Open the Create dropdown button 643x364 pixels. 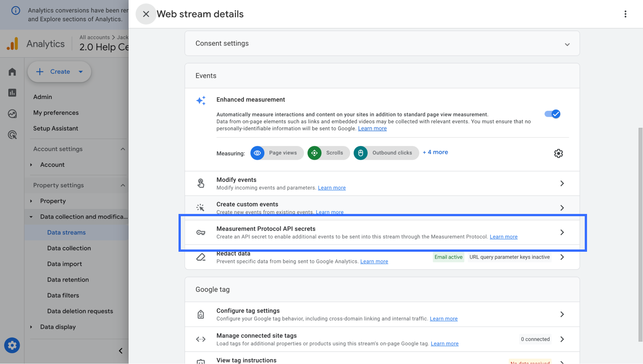[59, 71]
